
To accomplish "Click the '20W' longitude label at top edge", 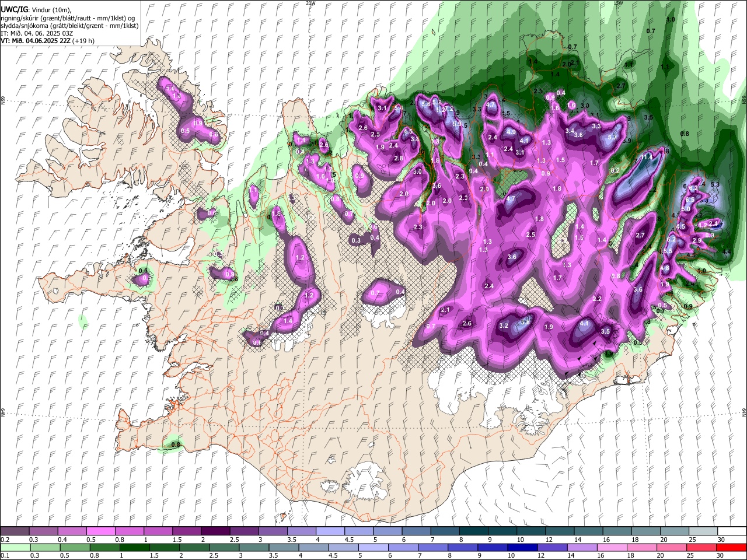I will (310, 3).
